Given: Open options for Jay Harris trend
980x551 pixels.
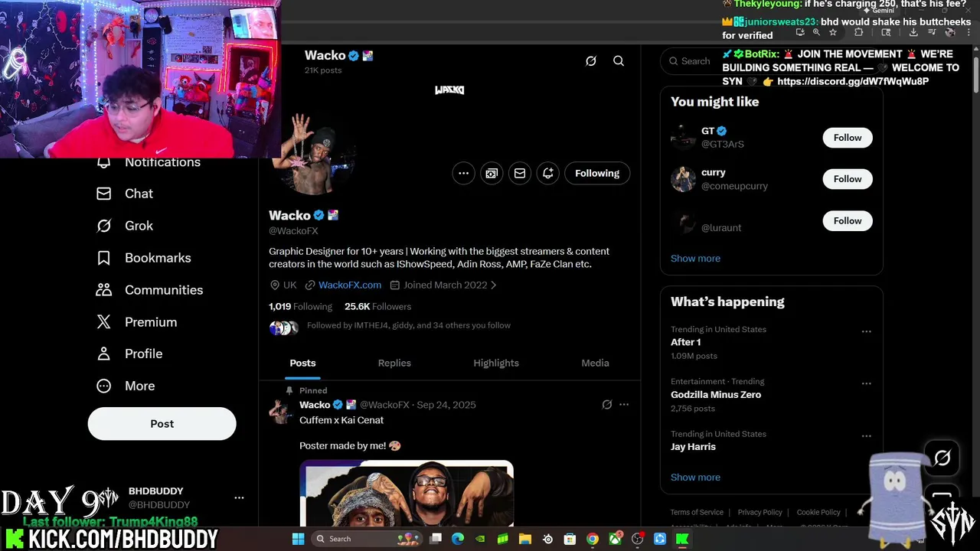Looking at the screenshot, I should pos(866,436).
